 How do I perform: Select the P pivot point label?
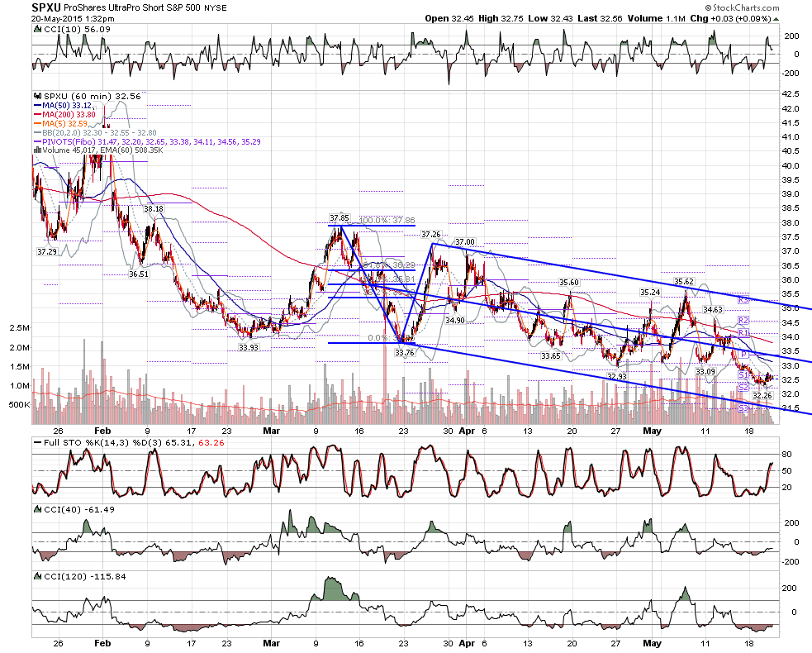tap(743, 354)
